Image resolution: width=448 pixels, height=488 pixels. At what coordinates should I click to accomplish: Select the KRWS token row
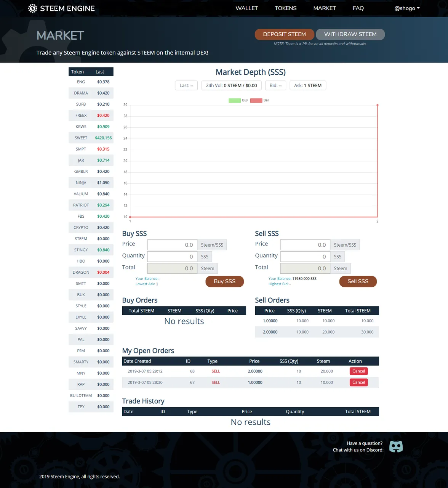point(91,127)
